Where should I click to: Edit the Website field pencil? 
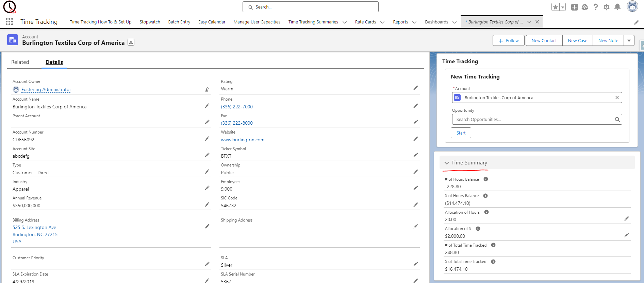(415, 139)
